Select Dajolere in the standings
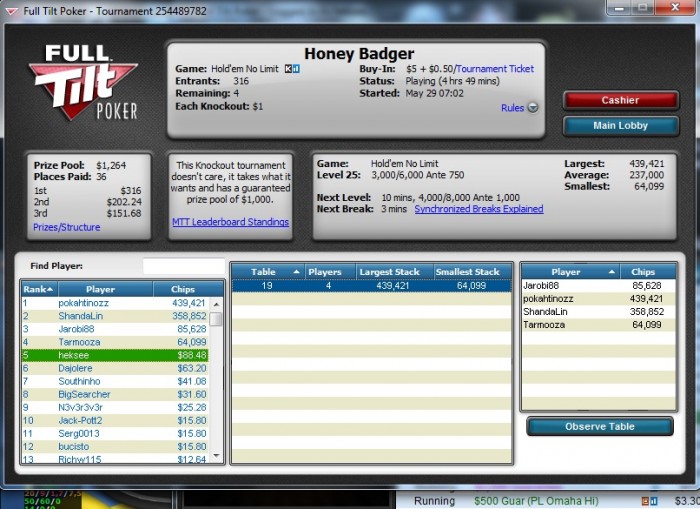 click(x=115, y=368)
